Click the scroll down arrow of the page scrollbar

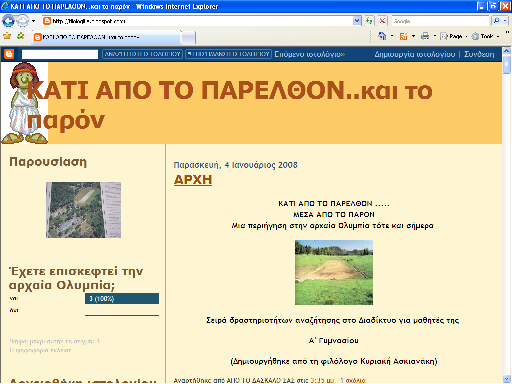click(x=507, y=379)
